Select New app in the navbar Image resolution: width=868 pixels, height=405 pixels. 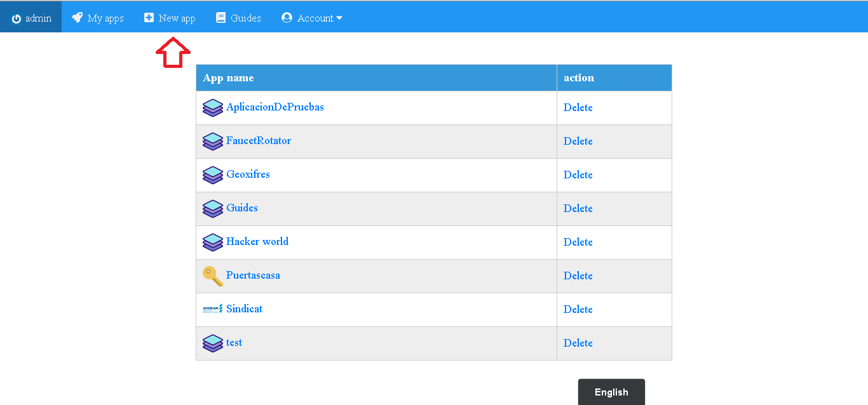[170, 18]
